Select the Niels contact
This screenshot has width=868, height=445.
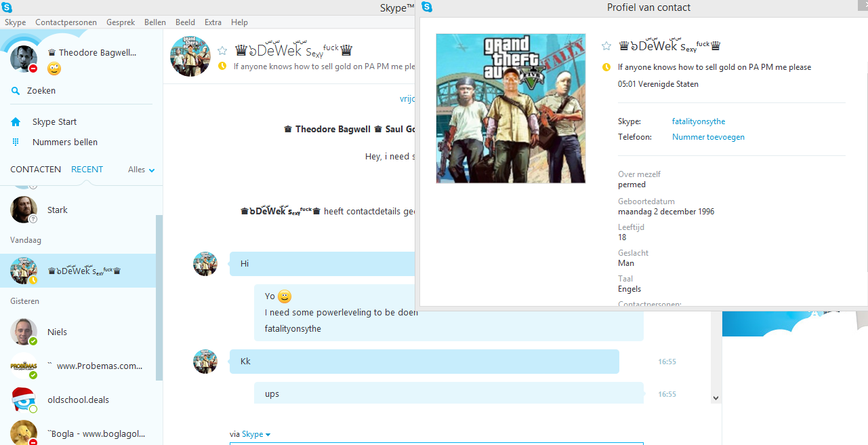[78, 332]
